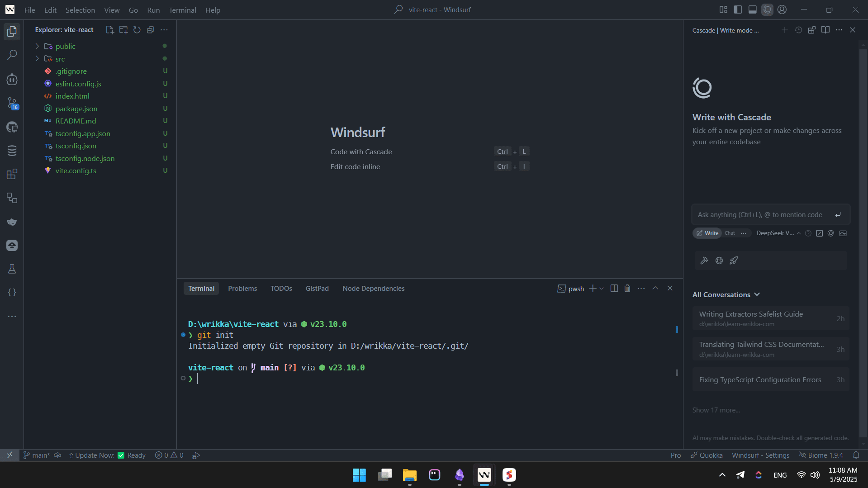Image resolution: width=868 pixels, height=488 pixels.
Task: Attach an image in Cascade input
Action: click(843, 233)
